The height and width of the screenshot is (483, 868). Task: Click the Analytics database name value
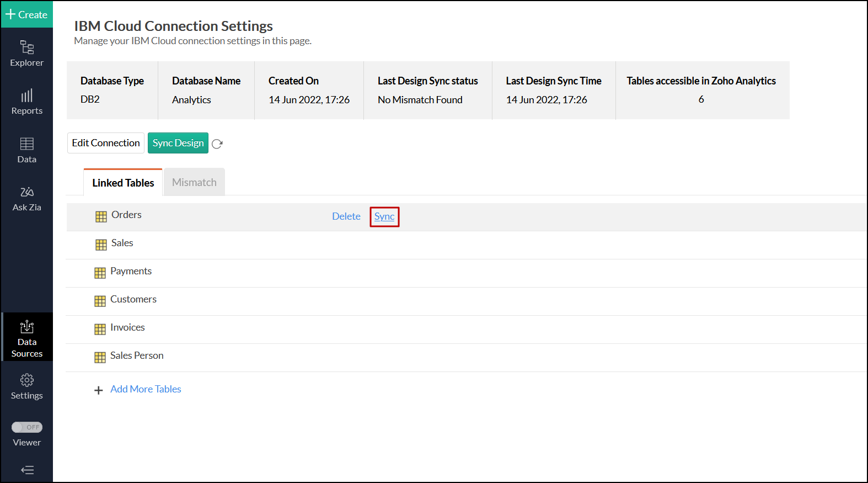191,100
